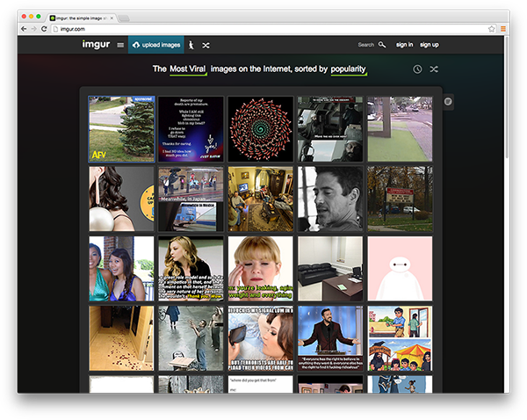527x420 pixels.
Task: Click the shuffle random icon in header
Action: (206, 45)
